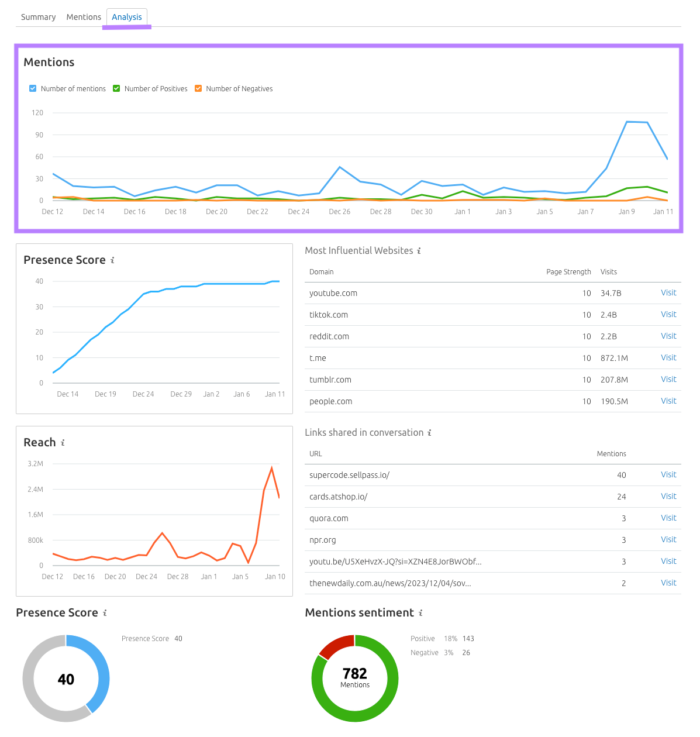Click npr.org URL text
This screenshot has width=700, height=737.
(x=323, y=540)
